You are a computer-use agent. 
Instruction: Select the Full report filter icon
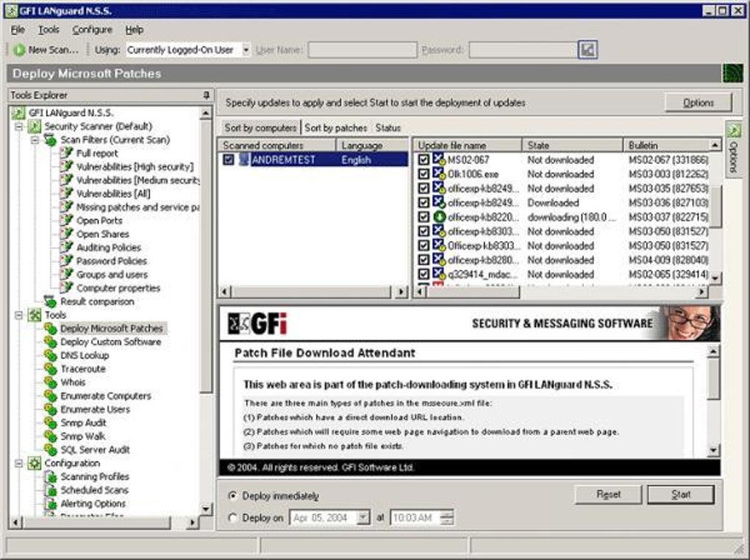[x=66, y=153]
